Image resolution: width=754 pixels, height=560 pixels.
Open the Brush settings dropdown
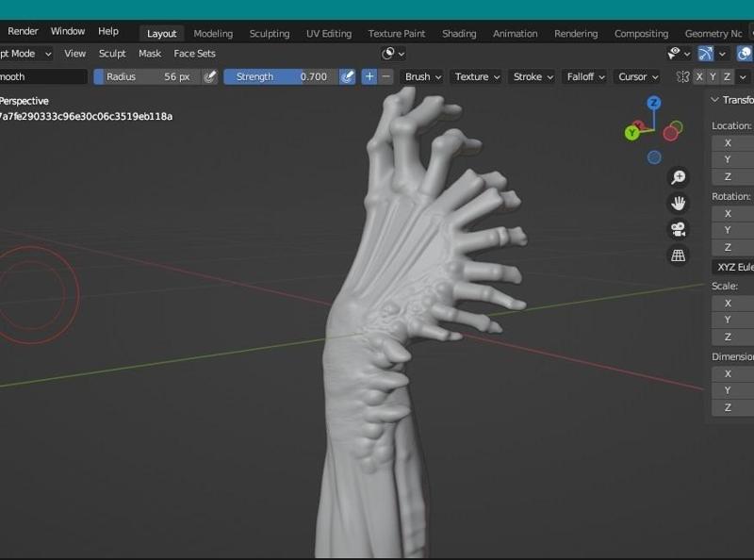(x=422, y=76)
